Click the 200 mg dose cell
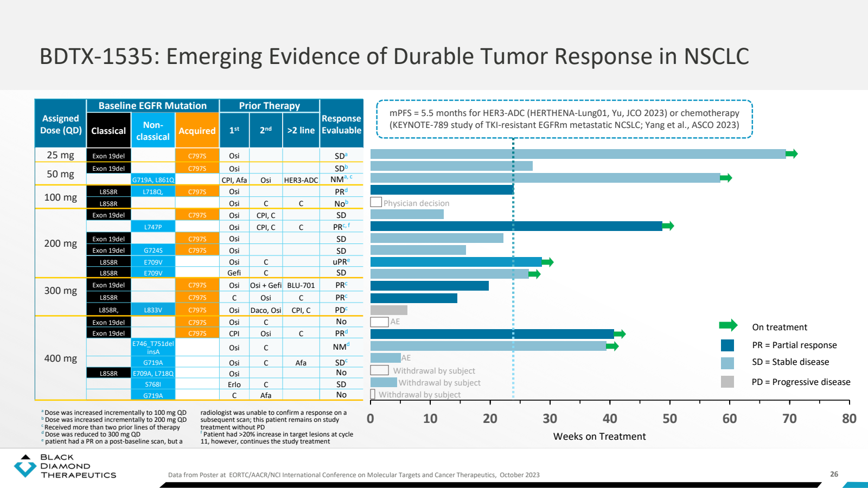868x488 pixels. (61, 243)
